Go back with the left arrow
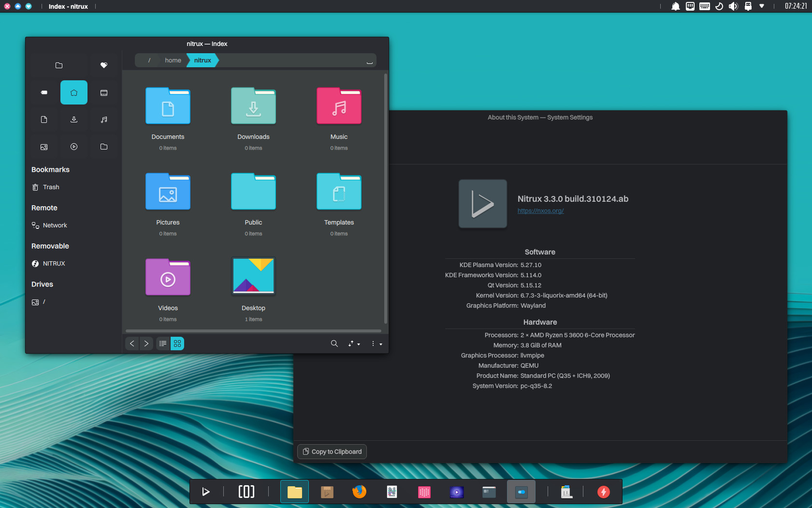 point(132,344)
